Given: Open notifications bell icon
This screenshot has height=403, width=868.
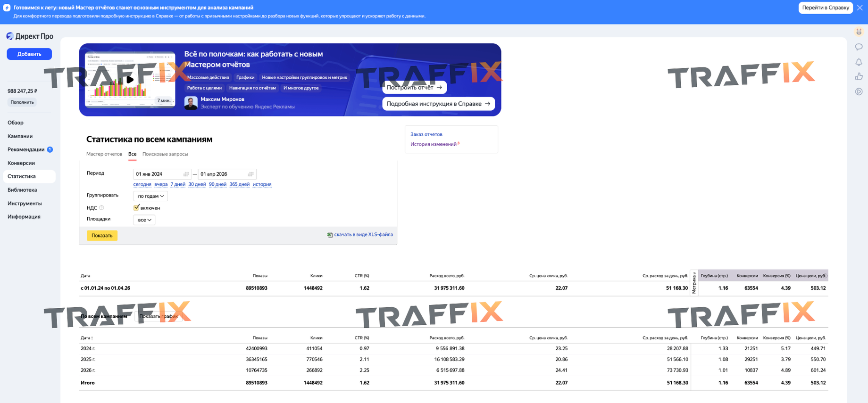Looking at the screenshot, I should pos(859,62).
